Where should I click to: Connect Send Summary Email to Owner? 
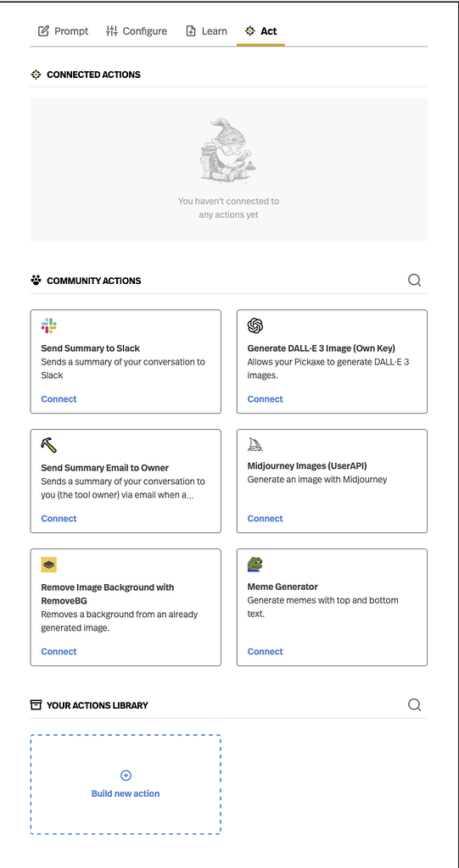pyautogui.click(x=59, y=519)
